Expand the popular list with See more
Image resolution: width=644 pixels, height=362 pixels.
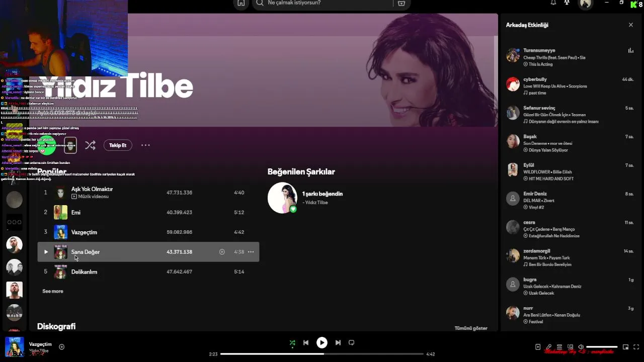coord(53,291)
